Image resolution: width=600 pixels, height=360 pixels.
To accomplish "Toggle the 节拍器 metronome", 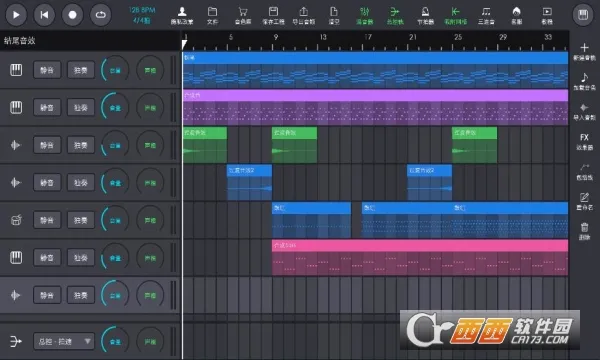I will point(425,16).
